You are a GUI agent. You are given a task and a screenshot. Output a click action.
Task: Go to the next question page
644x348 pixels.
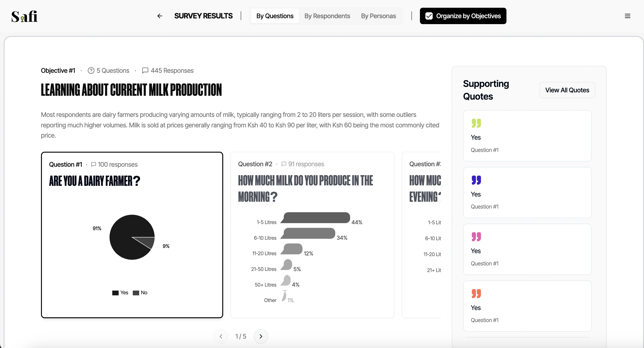tap(261, 336)
